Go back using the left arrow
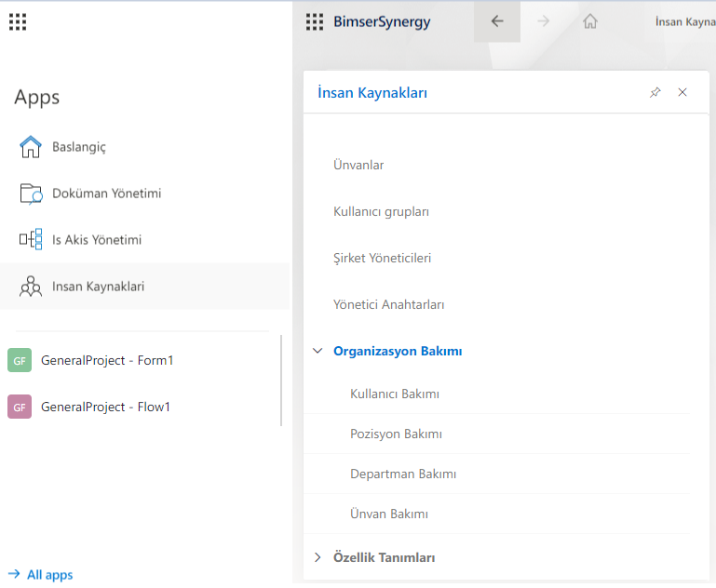Image resolution: width=716 pixels, height=588 pixels. coord(497,21)
